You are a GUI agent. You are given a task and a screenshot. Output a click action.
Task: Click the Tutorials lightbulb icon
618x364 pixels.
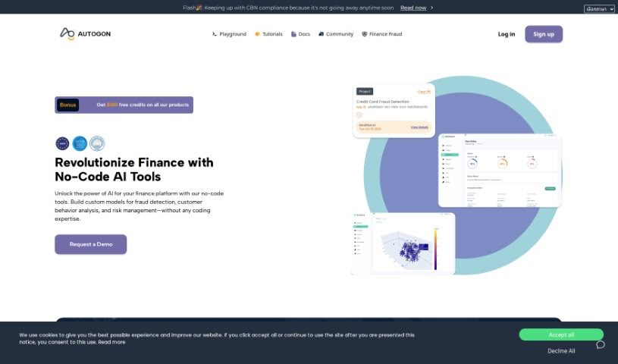[x=257, y=34]
